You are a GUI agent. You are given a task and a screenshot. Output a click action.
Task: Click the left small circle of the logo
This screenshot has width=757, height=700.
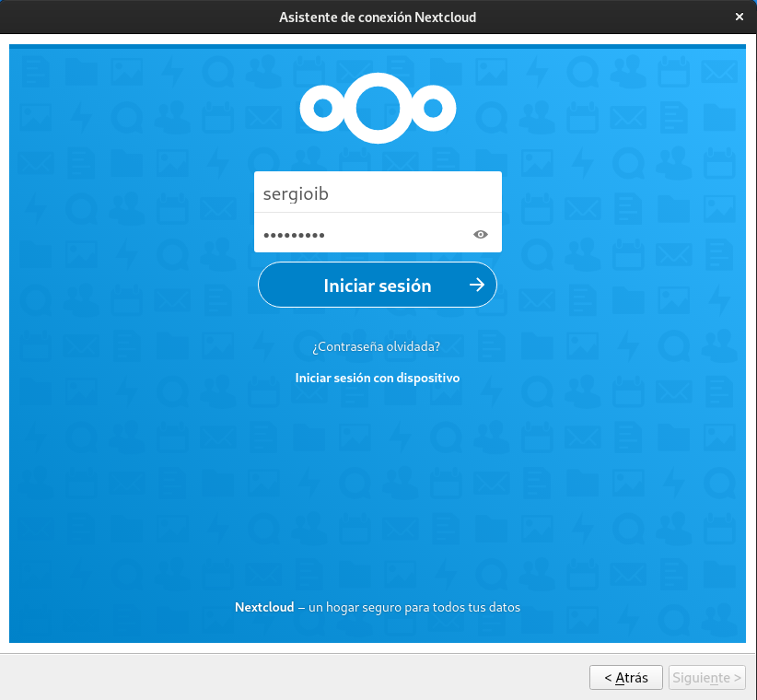(x=321, y=109)
